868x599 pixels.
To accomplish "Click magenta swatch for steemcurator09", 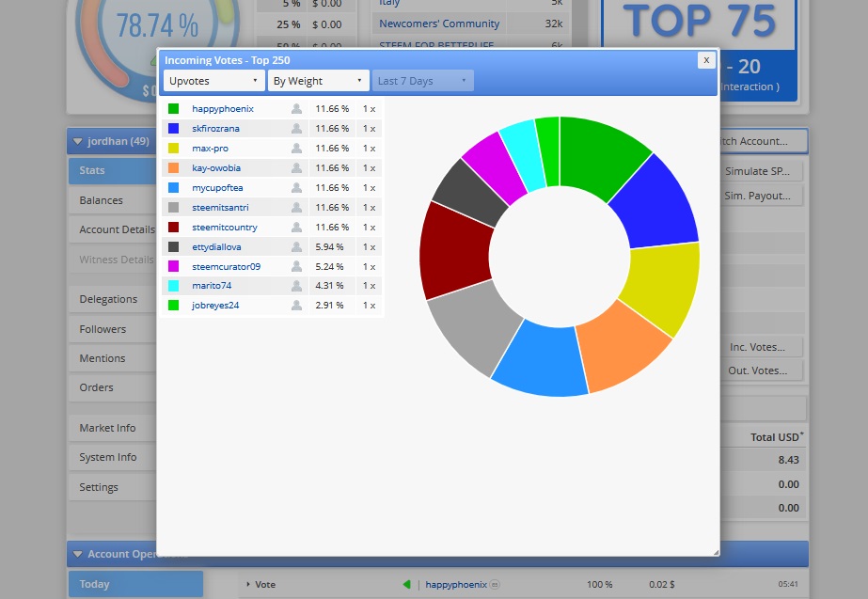I will 173,266.
